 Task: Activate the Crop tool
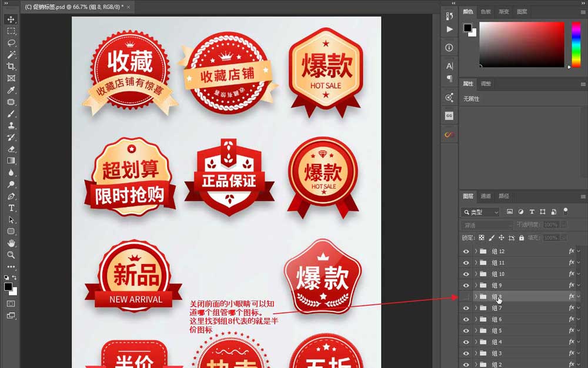11,65
